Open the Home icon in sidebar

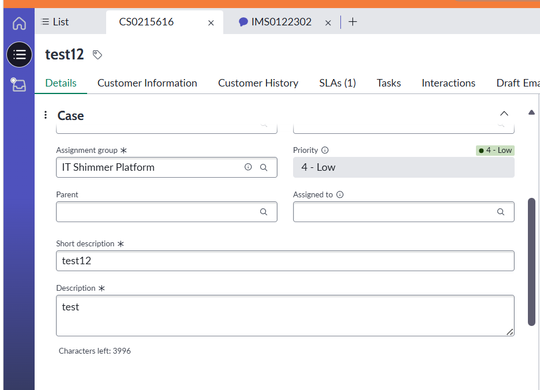(x=19, y=23)
